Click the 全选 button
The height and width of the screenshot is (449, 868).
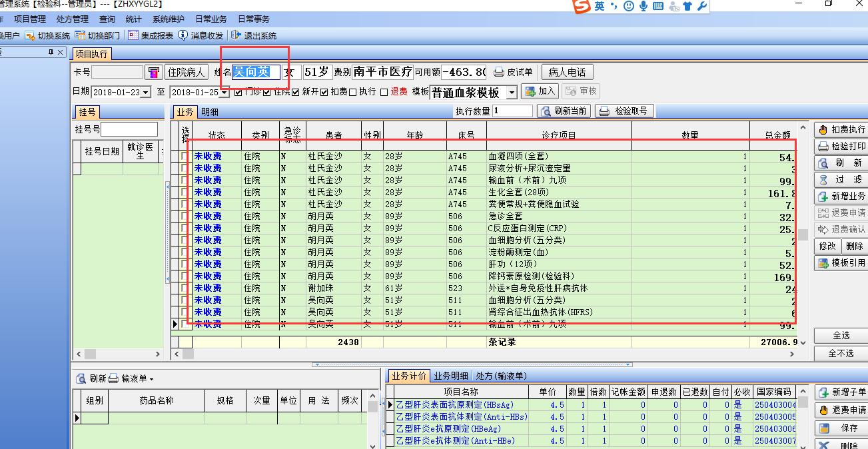[841, 336]
